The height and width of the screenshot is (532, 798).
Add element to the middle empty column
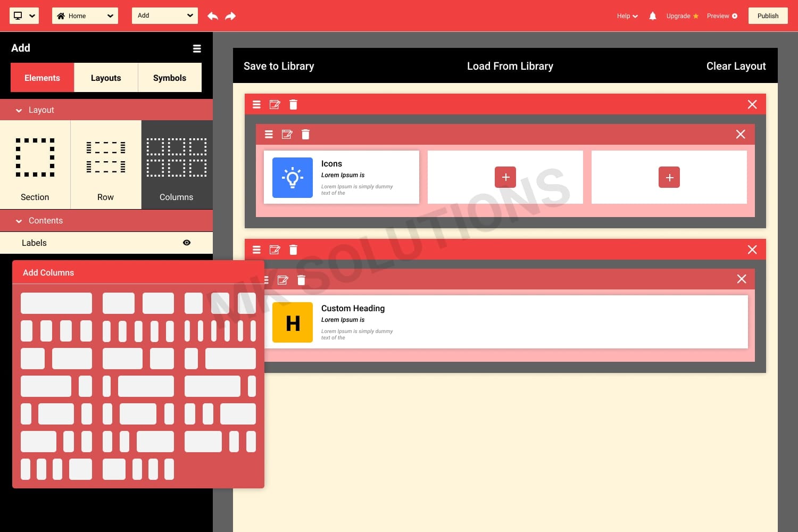(505, 177)
